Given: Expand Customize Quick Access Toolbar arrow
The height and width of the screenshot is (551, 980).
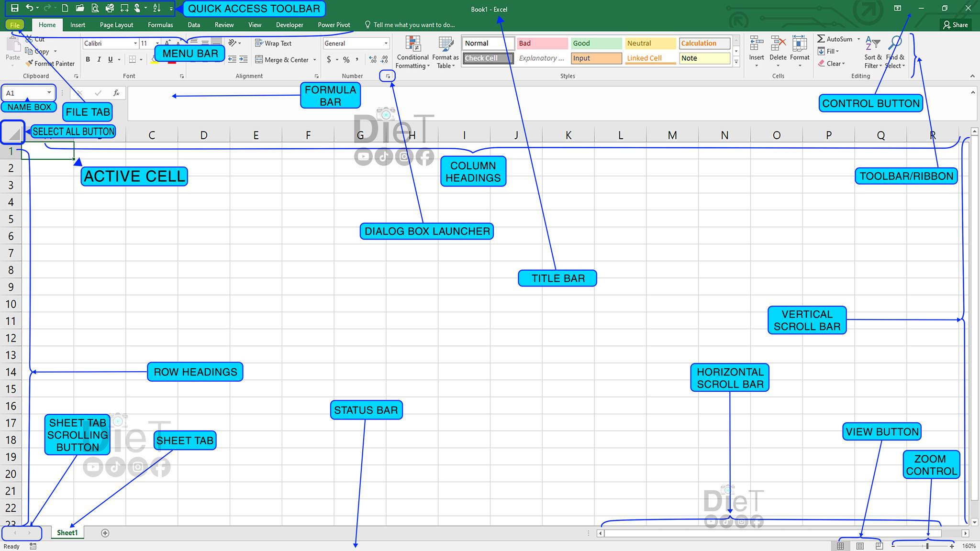Looking at the screenshot, I should 171,9.
